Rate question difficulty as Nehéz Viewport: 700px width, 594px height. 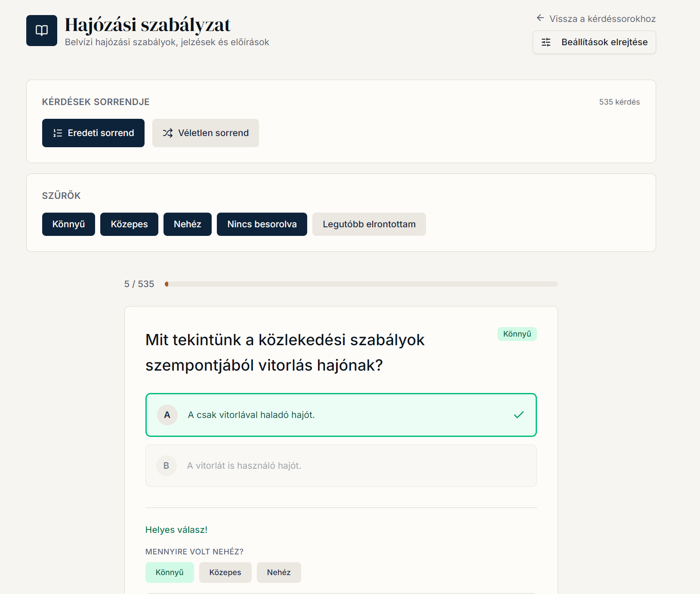click(279, 572)
